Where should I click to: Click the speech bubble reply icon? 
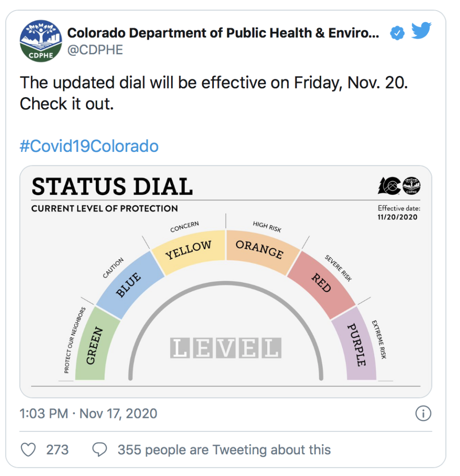(100, 449)
